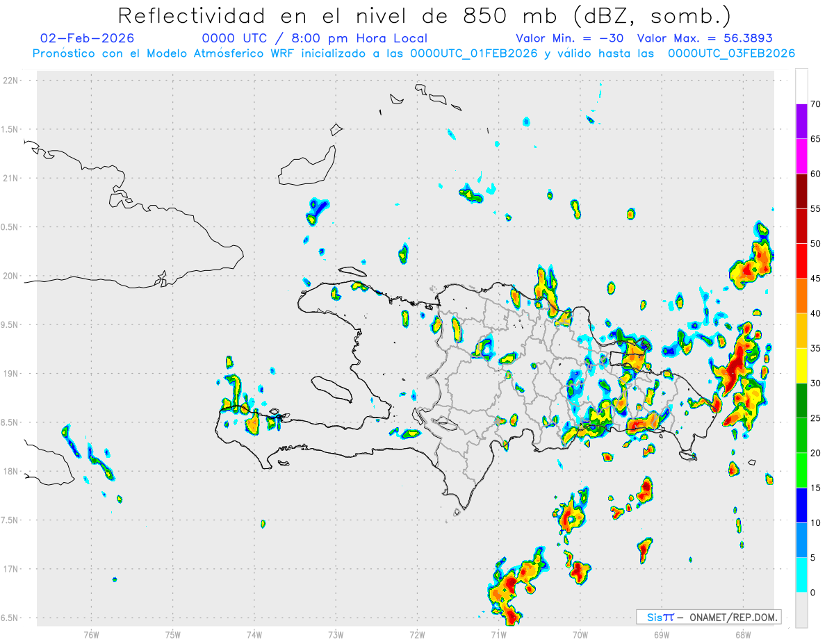Click the dark red 55-60 dBZ colorbar segment
The height and width of the screenshot is (644, 834).
point(801,191)
